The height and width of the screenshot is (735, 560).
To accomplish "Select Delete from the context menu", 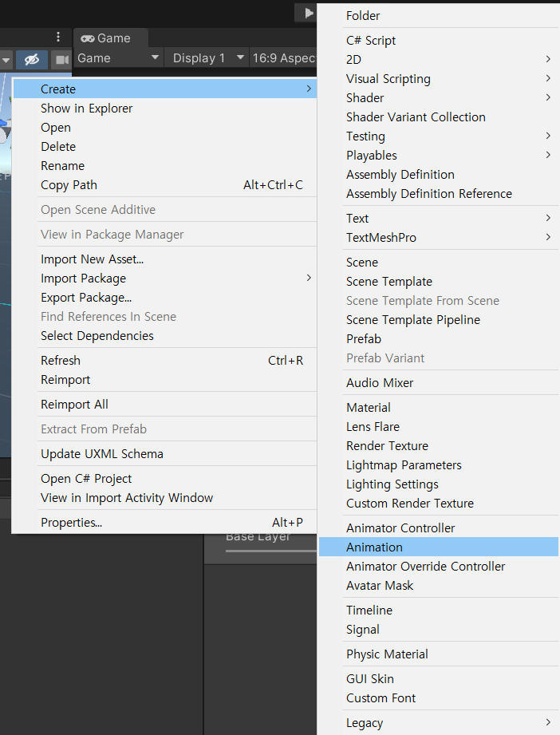I will [x=165, y=147].
